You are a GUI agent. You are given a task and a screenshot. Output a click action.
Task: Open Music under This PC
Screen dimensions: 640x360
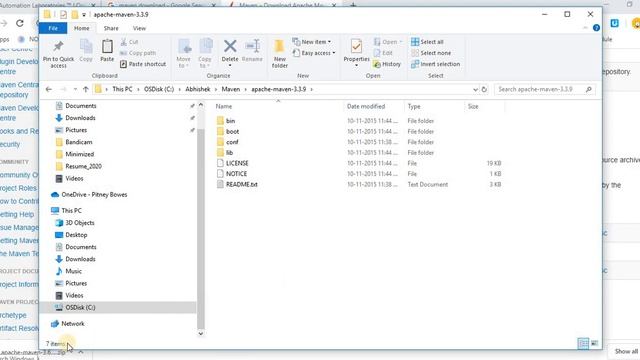73,271
